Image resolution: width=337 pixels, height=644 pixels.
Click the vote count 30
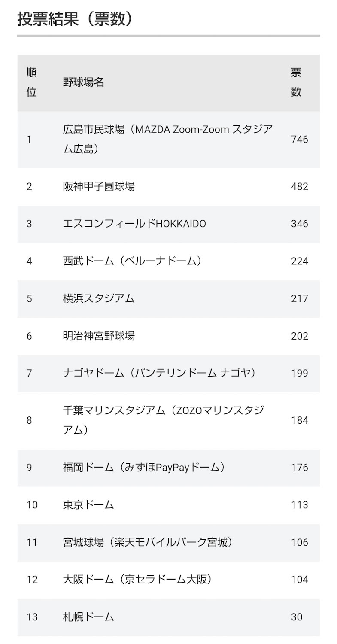point(296,617)
